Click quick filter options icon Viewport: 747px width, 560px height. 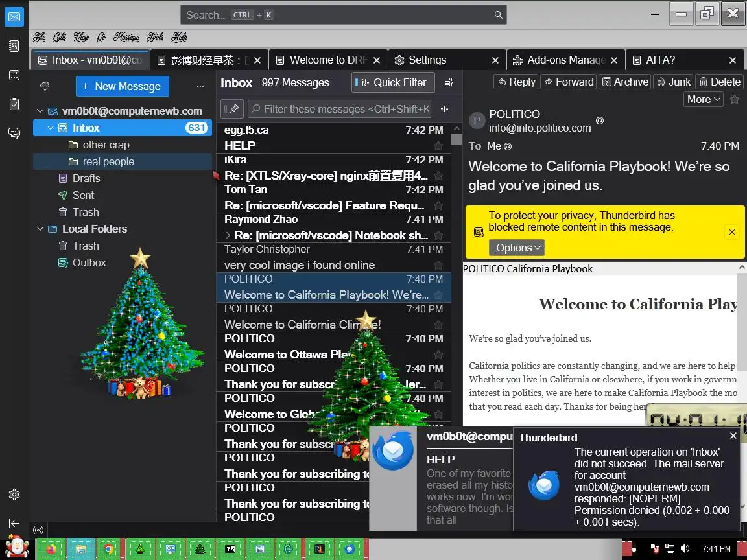444,109
